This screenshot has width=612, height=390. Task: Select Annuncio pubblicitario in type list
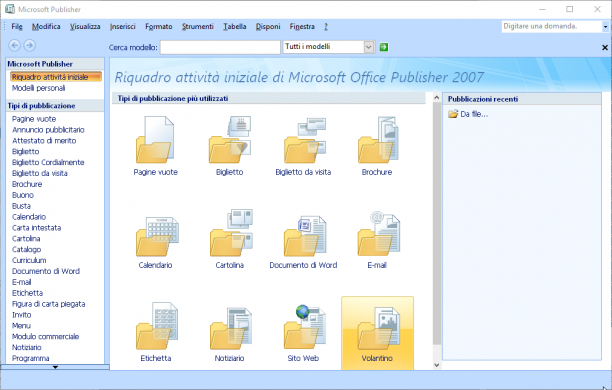[48, 130]
